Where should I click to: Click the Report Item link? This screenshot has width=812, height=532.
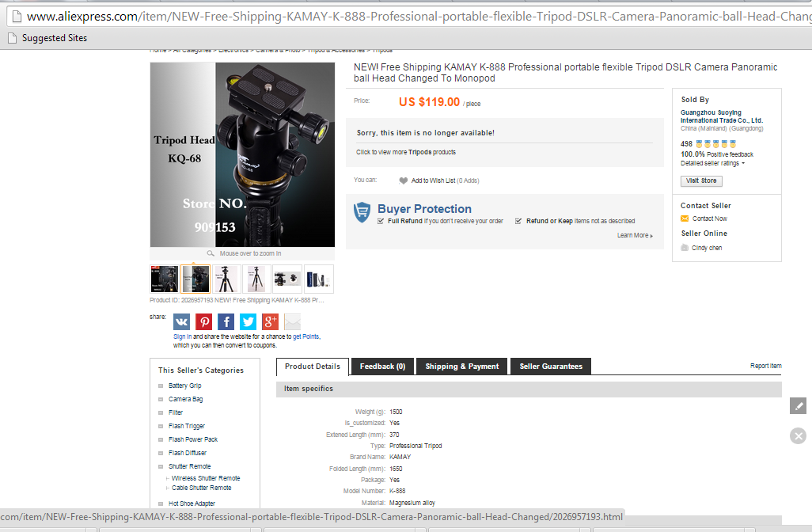click(x=765, y=366)
